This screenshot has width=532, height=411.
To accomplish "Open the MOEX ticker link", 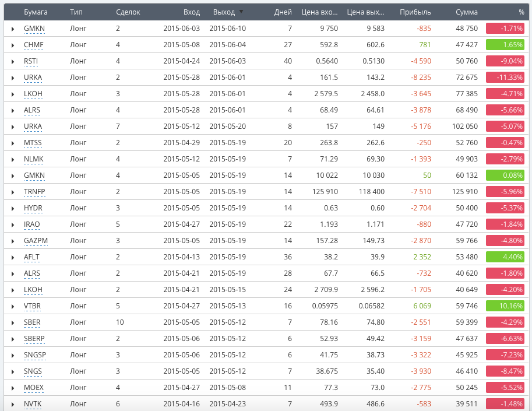I will pyautogui.click(x=34, y=388).
